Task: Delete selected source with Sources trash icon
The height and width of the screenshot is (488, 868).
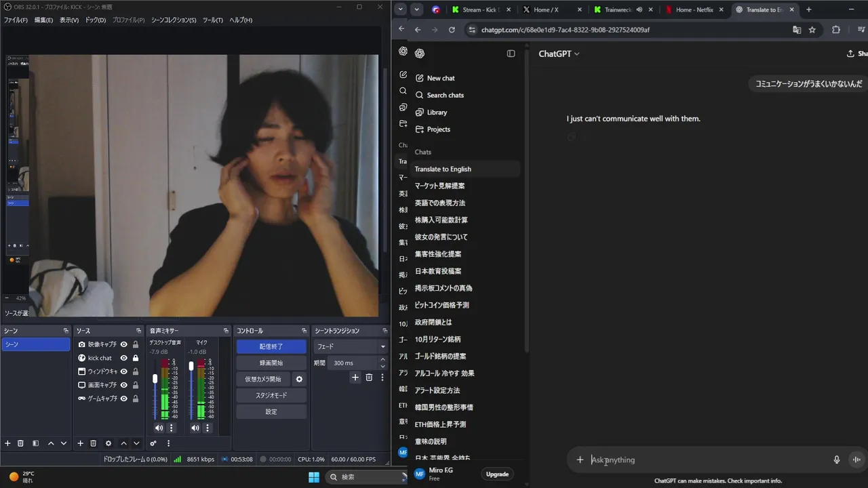Action: 94,443
